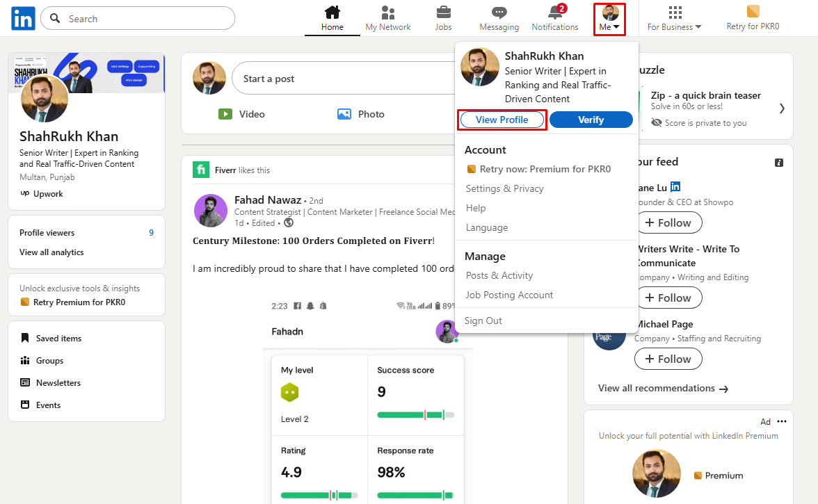Click the Response rate progress bar
The image size is (818, 504).
[416, 495]
